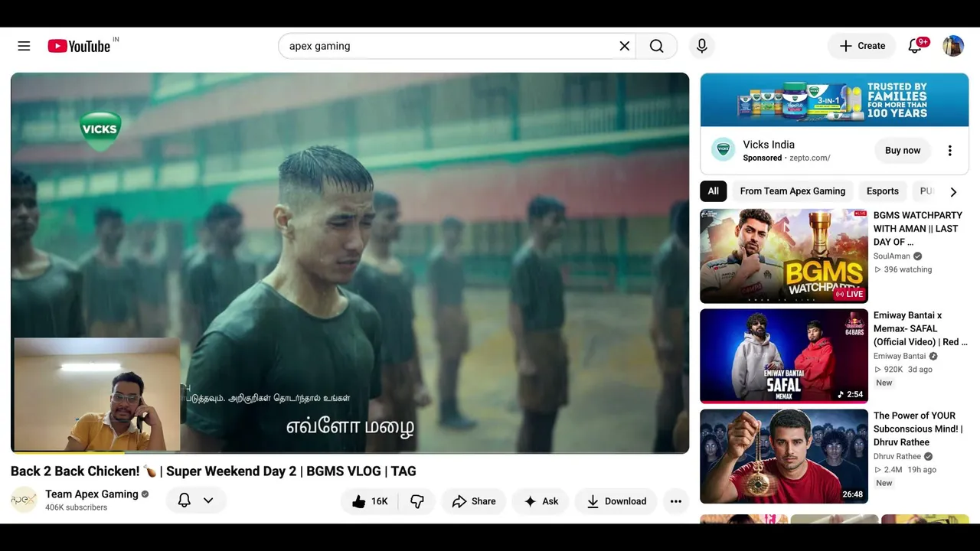
Task: Open the account profile avatar
Action: click(x=953, y=46)
